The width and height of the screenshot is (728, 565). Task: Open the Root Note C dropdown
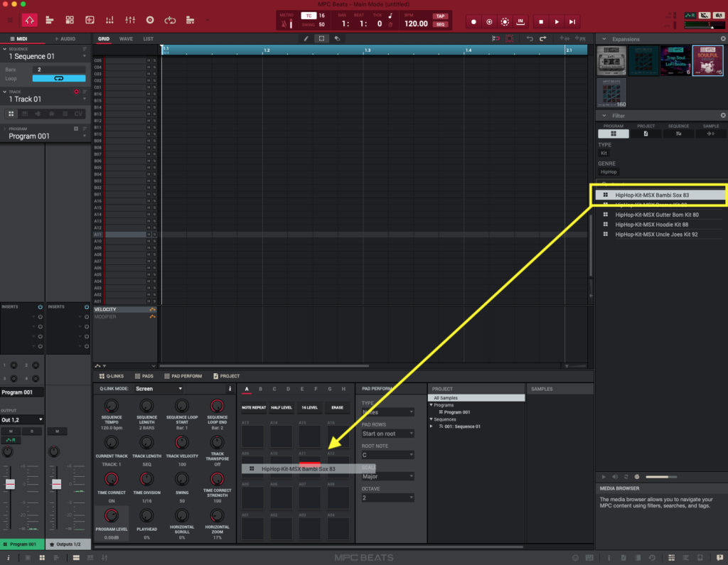point(387,455)
